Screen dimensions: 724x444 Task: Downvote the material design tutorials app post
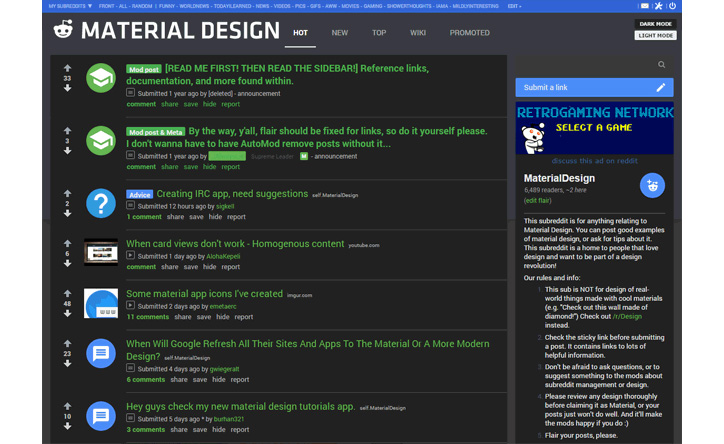point(67,426)
